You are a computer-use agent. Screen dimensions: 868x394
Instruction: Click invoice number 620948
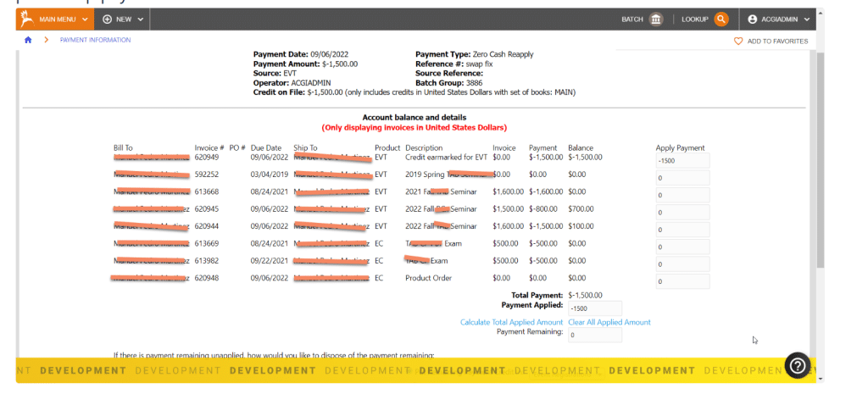point(207,278)
